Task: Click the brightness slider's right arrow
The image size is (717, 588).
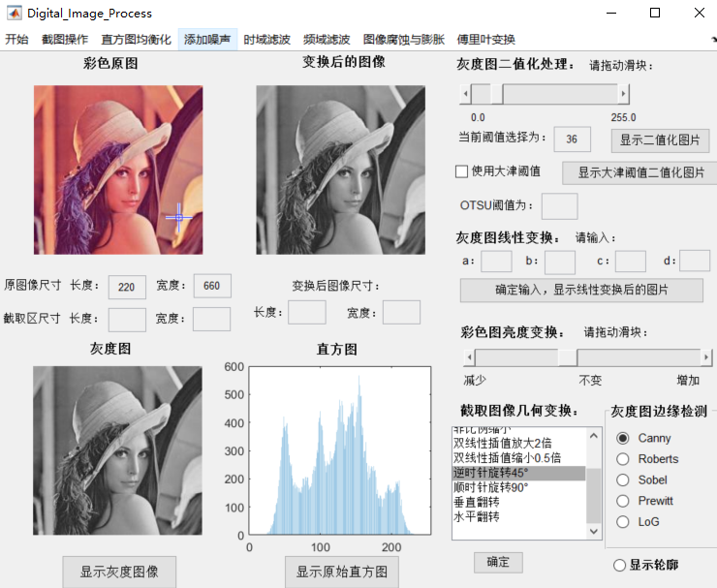Action: point(706,357)
